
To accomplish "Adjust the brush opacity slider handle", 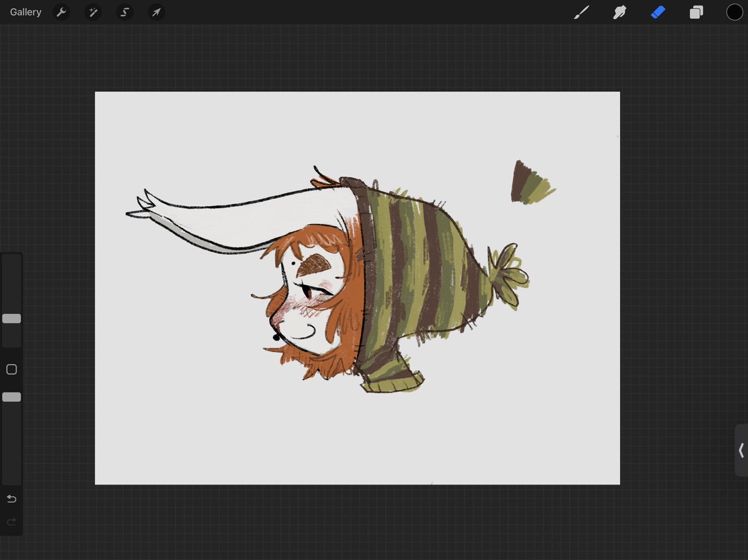I will tap(11, 397).
